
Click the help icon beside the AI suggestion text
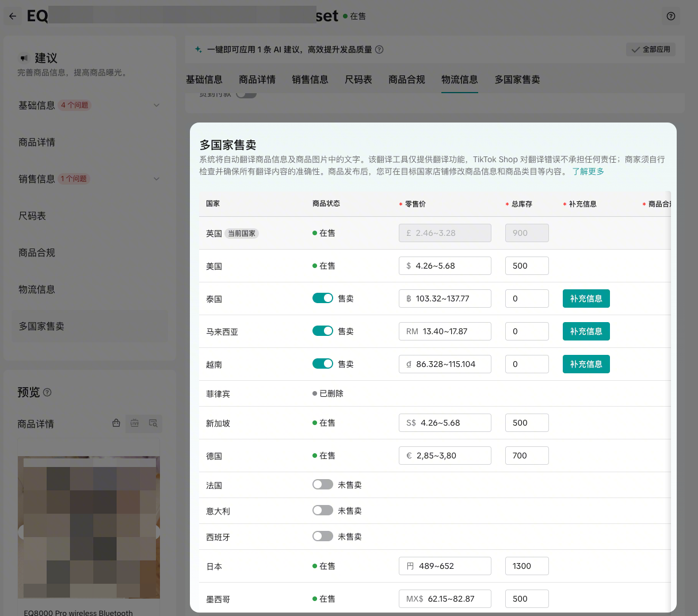coord(379,50)
